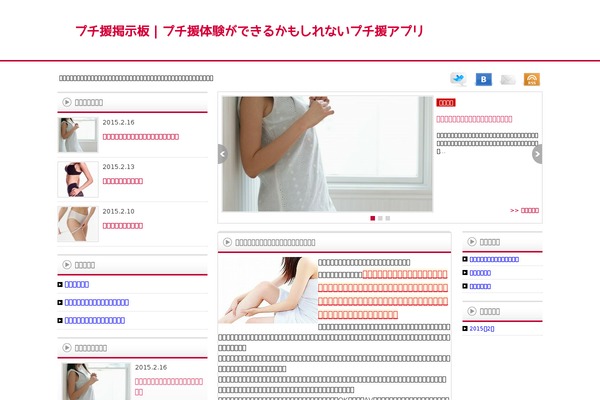Open the pink headline link in slider
Screen dimensions: 600x400
tap(474, 119)
